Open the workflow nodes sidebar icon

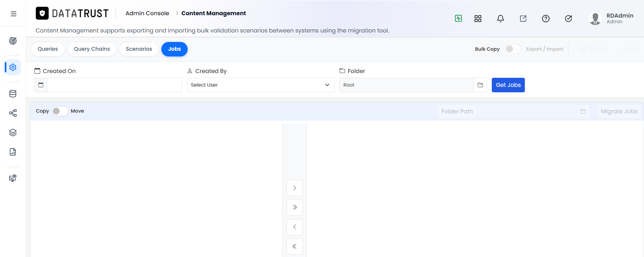pos(13,113)
